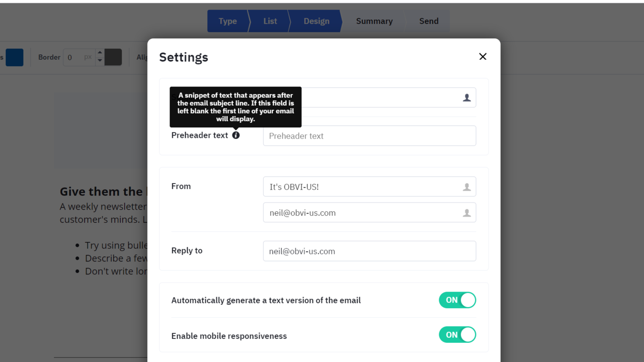The width and height of the screenshot is (644, 362).
Task: Open the Type step tab
Action: coord(228,21)
